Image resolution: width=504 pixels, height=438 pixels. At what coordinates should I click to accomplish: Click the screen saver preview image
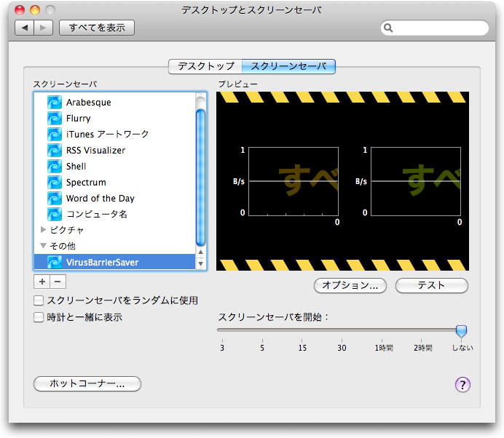pos(342,181)
